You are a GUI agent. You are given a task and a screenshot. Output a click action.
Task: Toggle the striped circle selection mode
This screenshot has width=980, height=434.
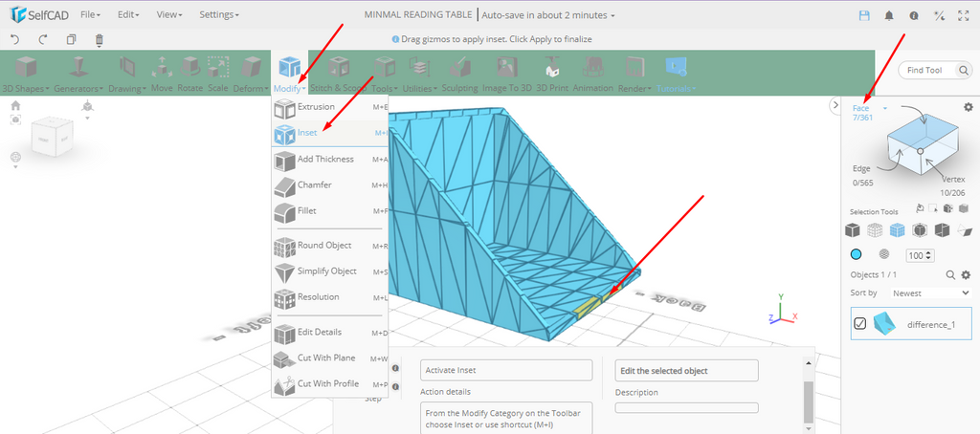883,255
